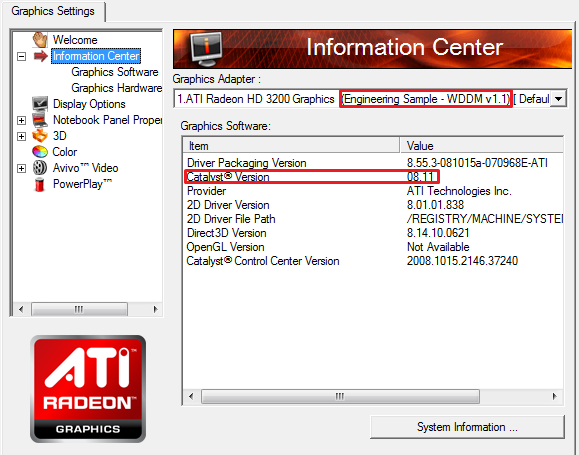Click the value 8.55.3-081015a-070968E-ATI
This screenshot has height=455, width=579.
pos(477,163)
